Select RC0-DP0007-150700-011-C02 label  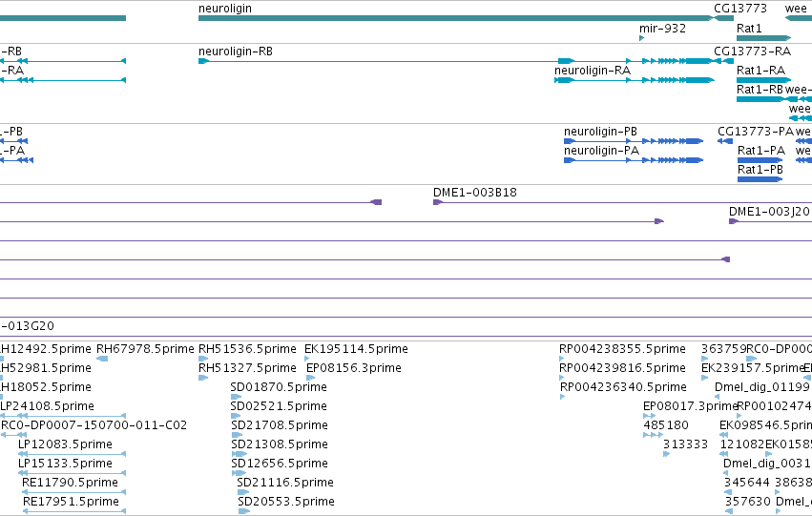coord(94,425)
